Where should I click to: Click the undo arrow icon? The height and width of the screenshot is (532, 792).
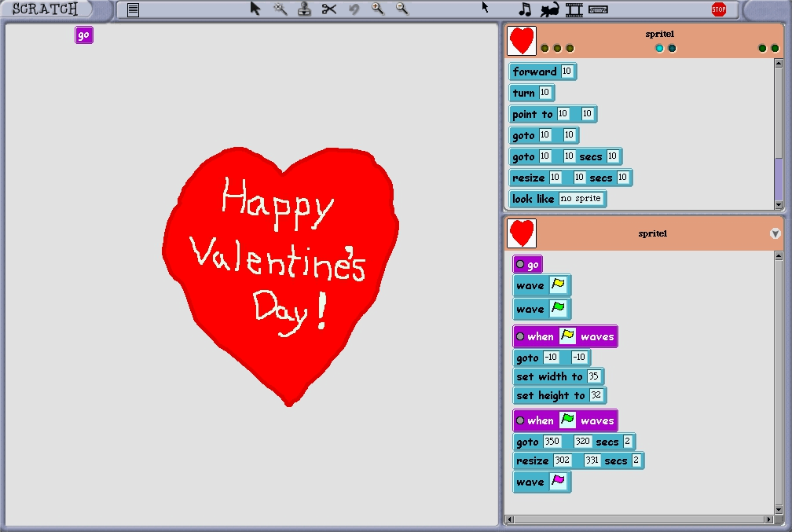coord(352,9)
